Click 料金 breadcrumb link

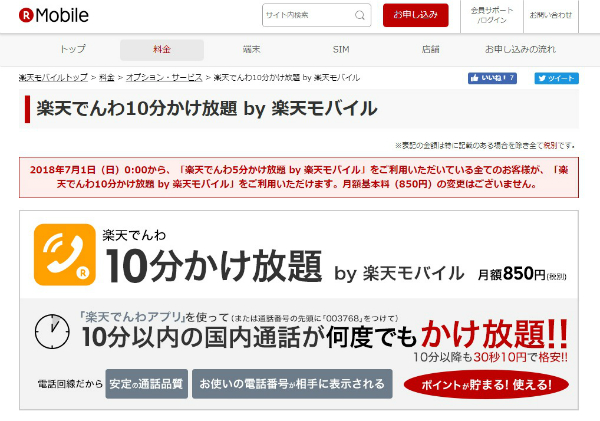[x=106, y=78]
